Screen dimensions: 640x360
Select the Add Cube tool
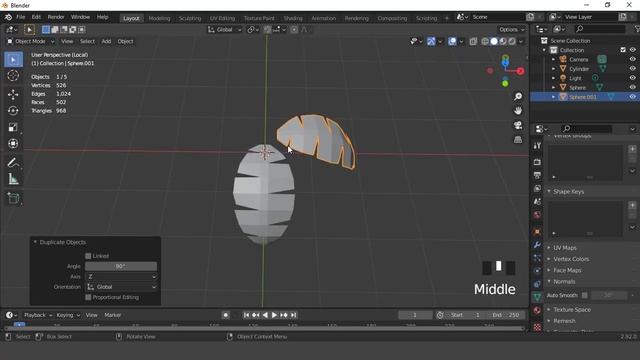[x=13, y=198]
